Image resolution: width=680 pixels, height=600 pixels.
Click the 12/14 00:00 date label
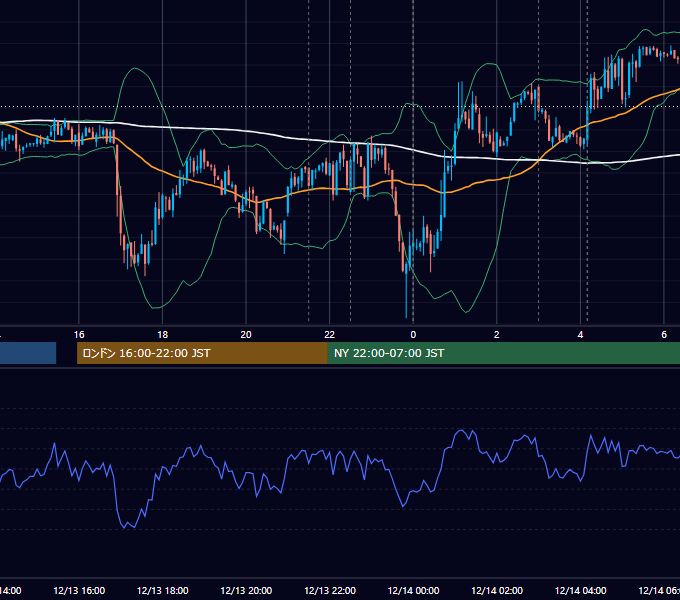click(413, 590)
